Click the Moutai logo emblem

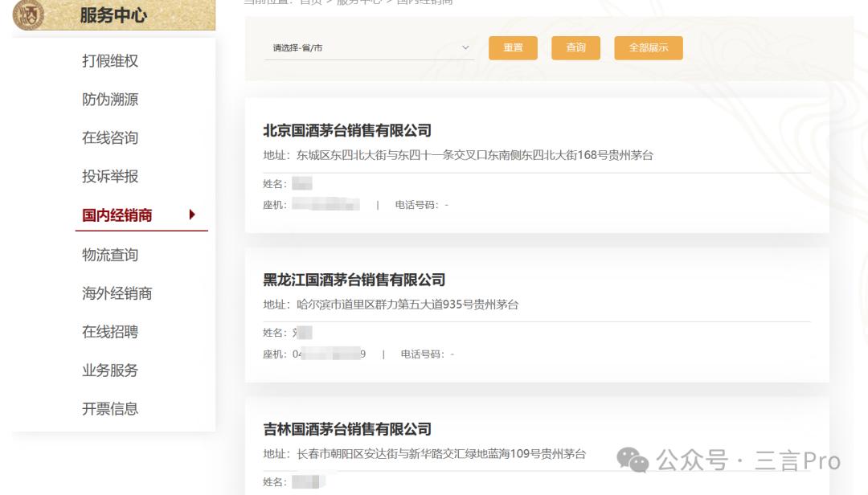pyautogui.click(x=28, y=14)
